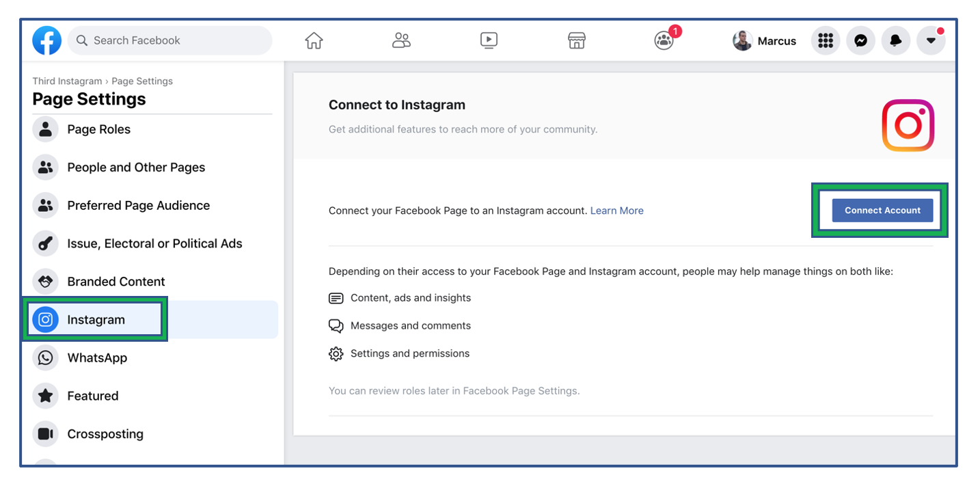Click the Page Roles person icon
Image resolution: width=980 pixels, height=488 pixels.
[46, 129]
